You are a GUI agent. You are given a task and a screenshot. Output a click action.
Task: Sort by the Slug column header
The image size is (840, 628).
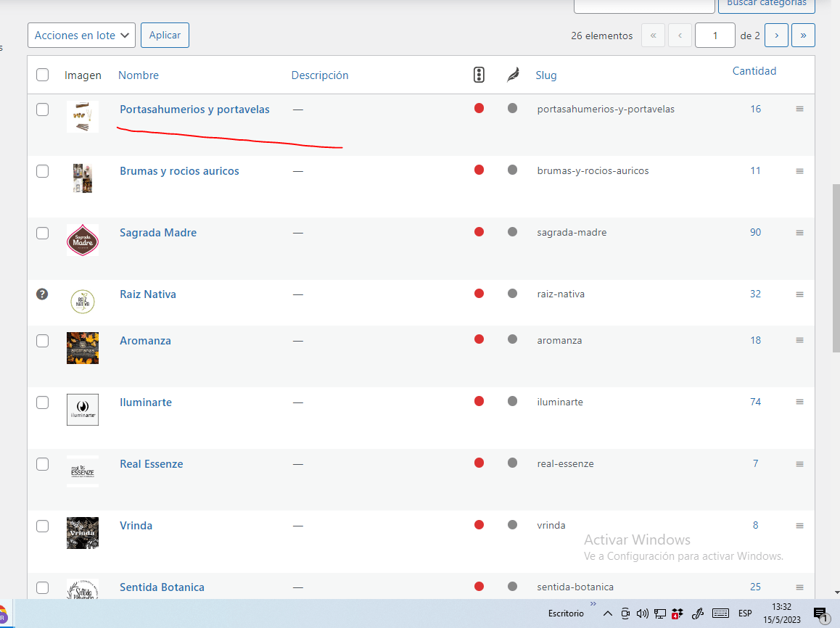tap(546, 75)
